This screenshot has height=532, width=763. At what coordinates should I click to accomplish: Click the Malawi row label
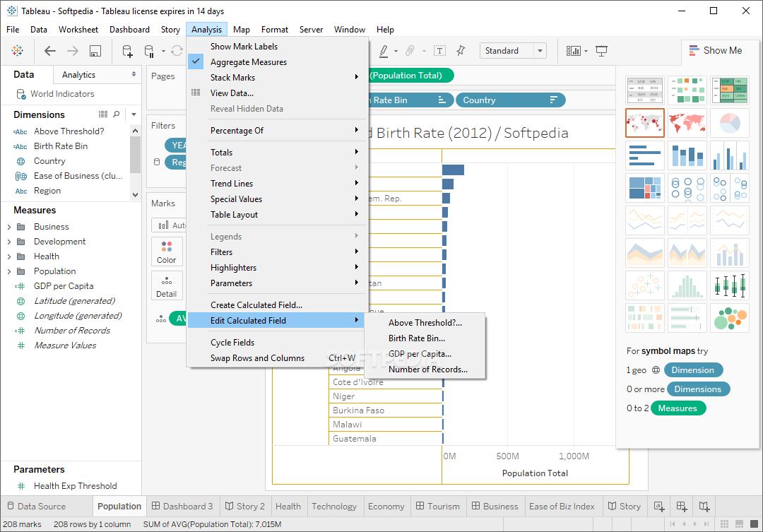pos(347,425)
